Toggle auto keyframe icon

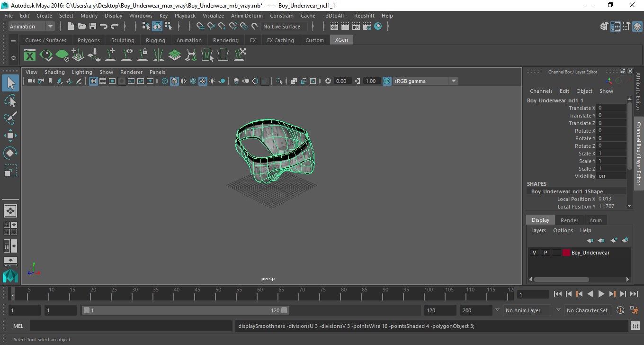point(620,310)
